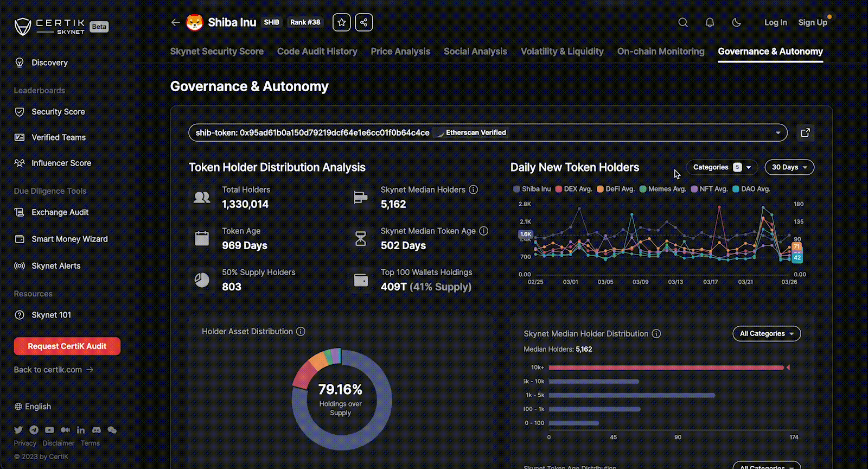Click info icon next to Skynet Median Holders

[473, 189]
